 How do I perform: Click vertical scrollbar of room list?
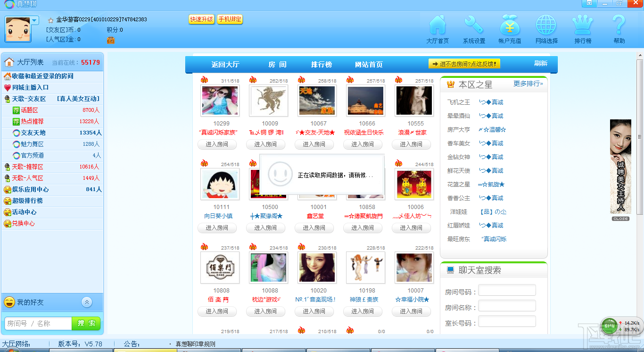tap(640, 137)
